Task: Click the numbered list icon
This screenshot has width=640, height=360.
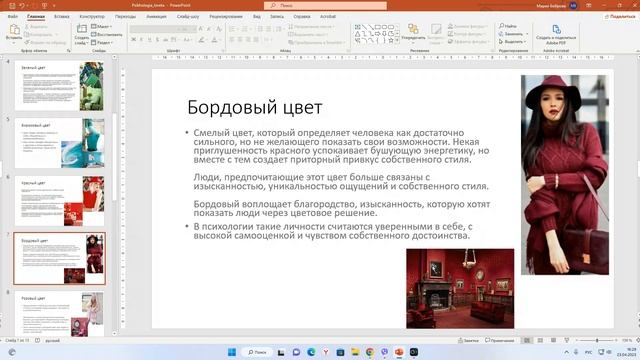Action: pyautogui.click(x=245, y=29)
